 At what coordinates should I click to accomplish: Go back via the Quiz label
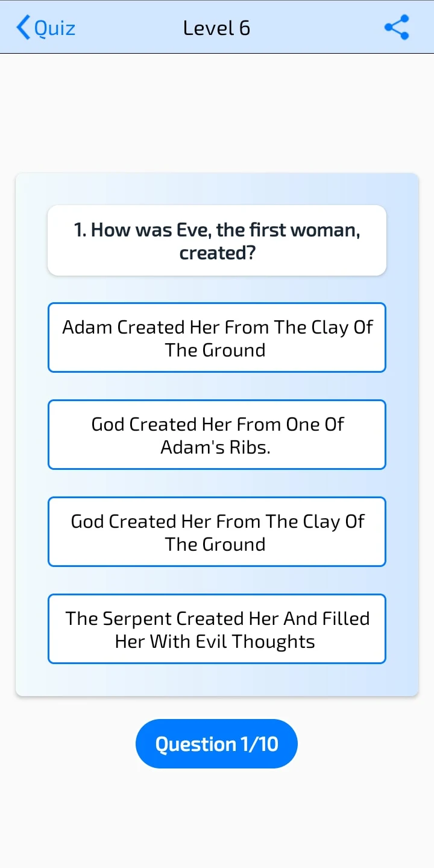(x=54, y=28)
